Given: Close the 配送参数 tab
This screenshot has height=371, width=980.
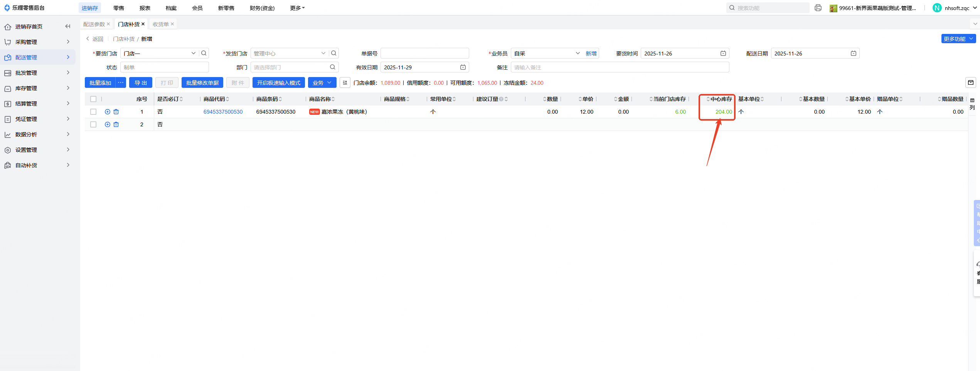Looking at the screenshot, I should click(x=108, y=24).
